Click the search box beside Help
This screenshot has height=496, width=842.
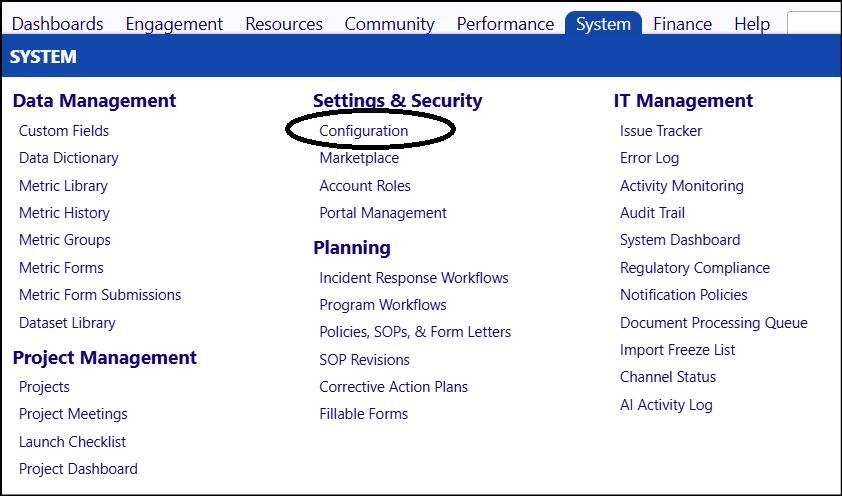click(x=814, y=24)
